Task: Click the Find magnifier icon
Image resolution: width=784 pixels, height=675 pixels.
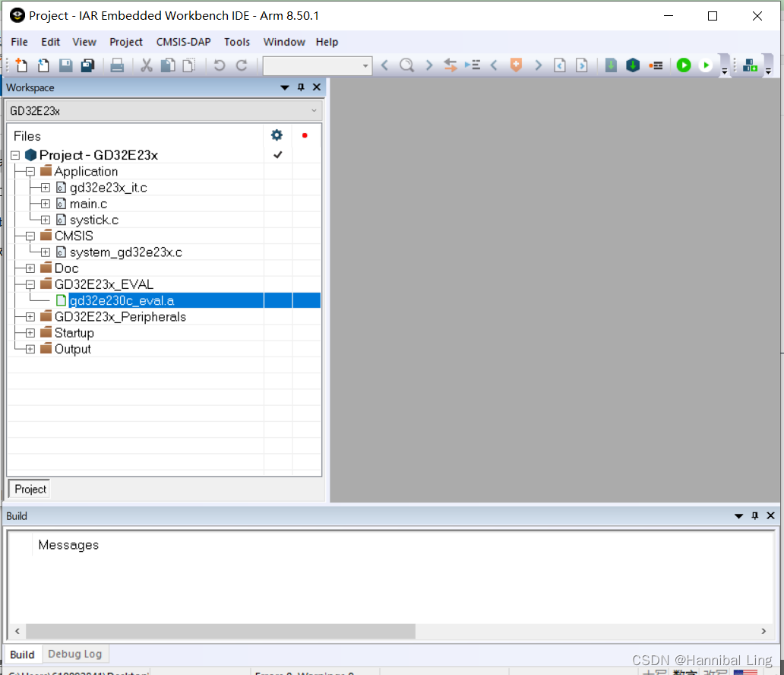Action: click(x=407, y=65)
